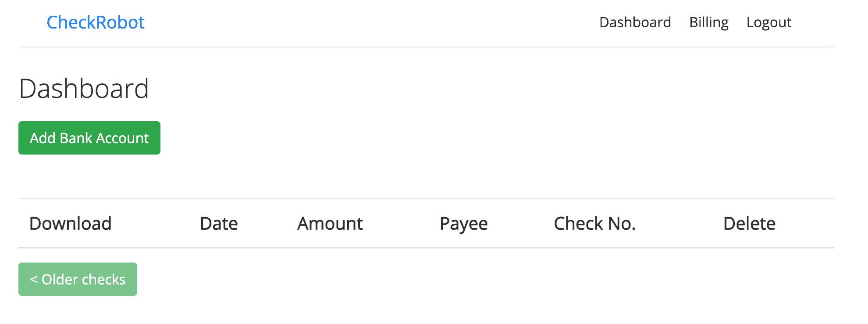Go to the Billing page
Image resolution: width=868 pixels, height=324 pixels.
(x=708, y=22)
